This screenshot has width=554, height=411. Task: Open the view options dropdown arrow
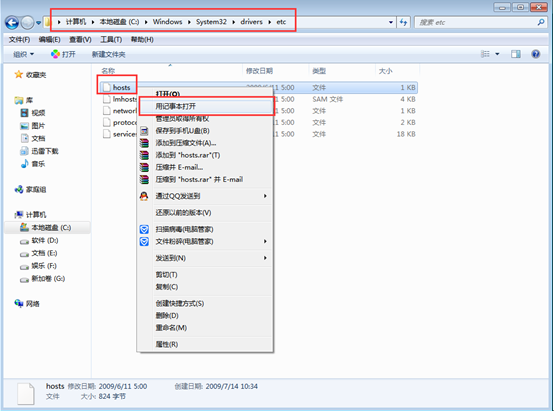pos(497,54)
